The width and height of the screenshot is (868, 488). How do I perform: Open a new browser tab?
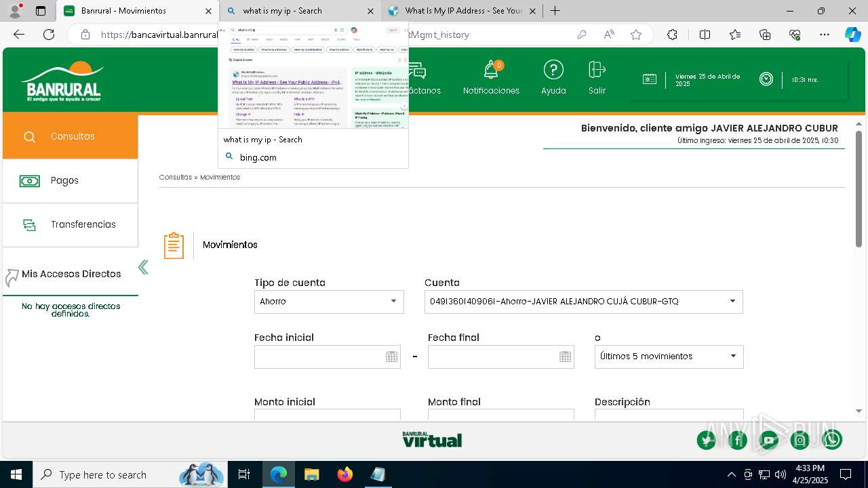(555, 11)
